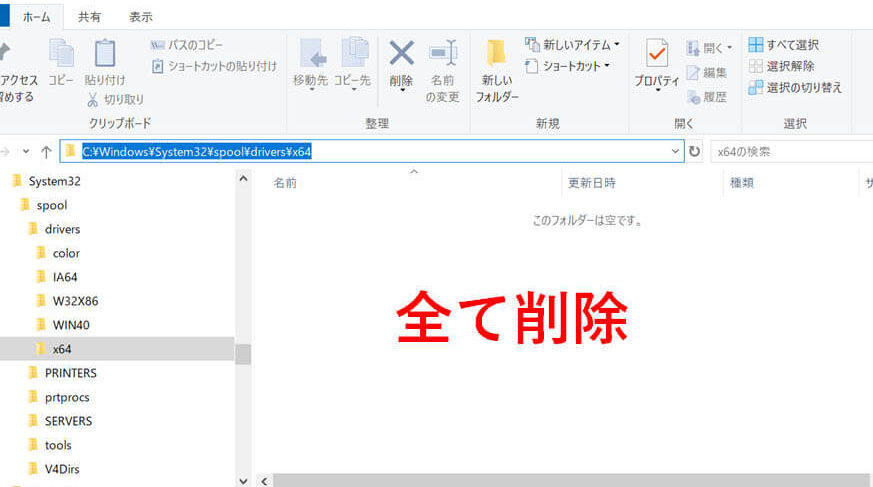Screen dimensions: 873x487
Task: Open the Shortcut (ショートカット) dropdown menu
Action: (x=568, y=66)
